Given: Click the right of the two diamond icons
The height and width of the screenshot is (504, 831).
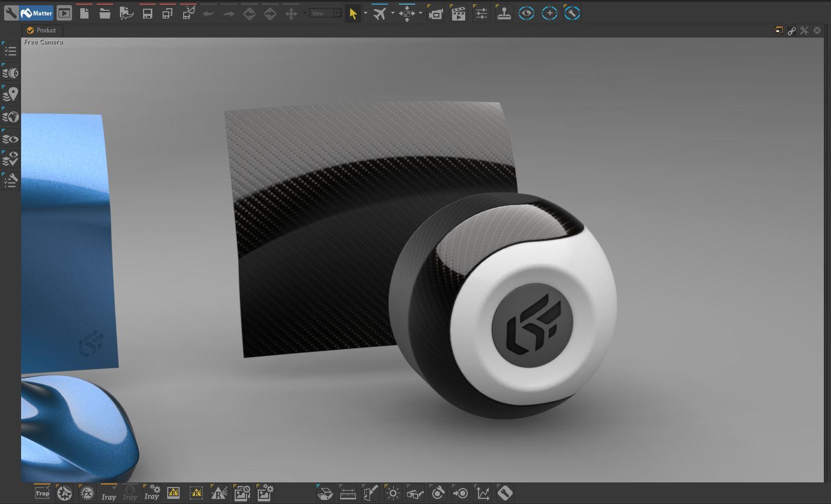Looking at the screenshot, I should pos(270,13).
